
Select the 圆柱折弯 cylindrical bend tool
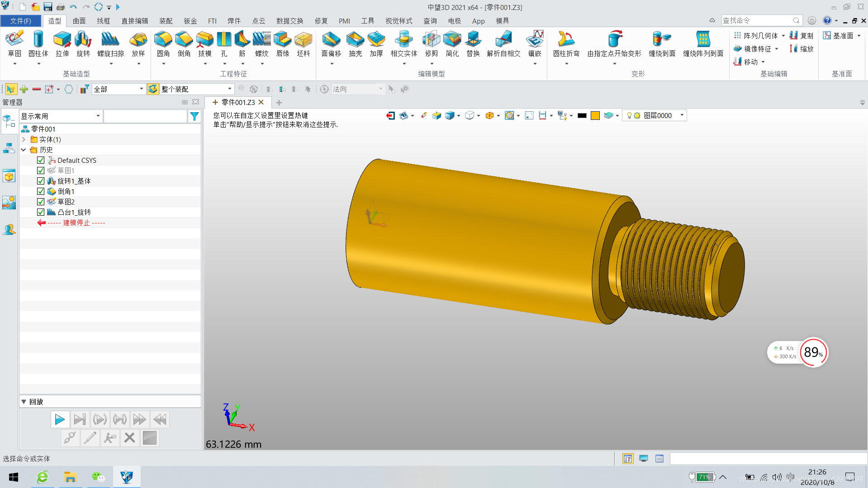pos(566,44)
